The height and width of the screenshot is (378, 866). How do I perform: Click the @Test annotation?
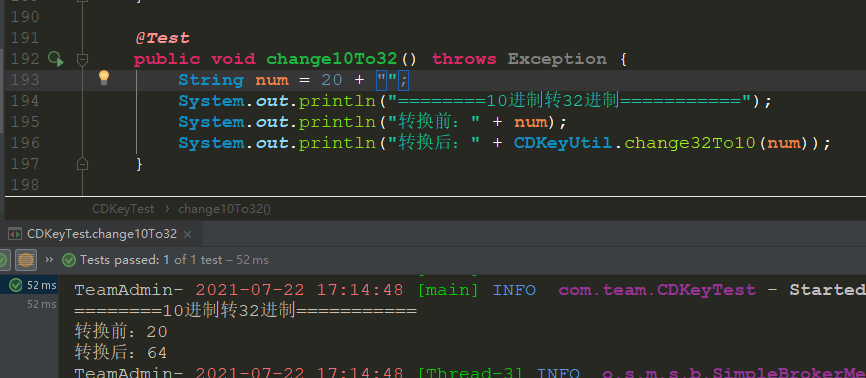click(x=162, y=38)
